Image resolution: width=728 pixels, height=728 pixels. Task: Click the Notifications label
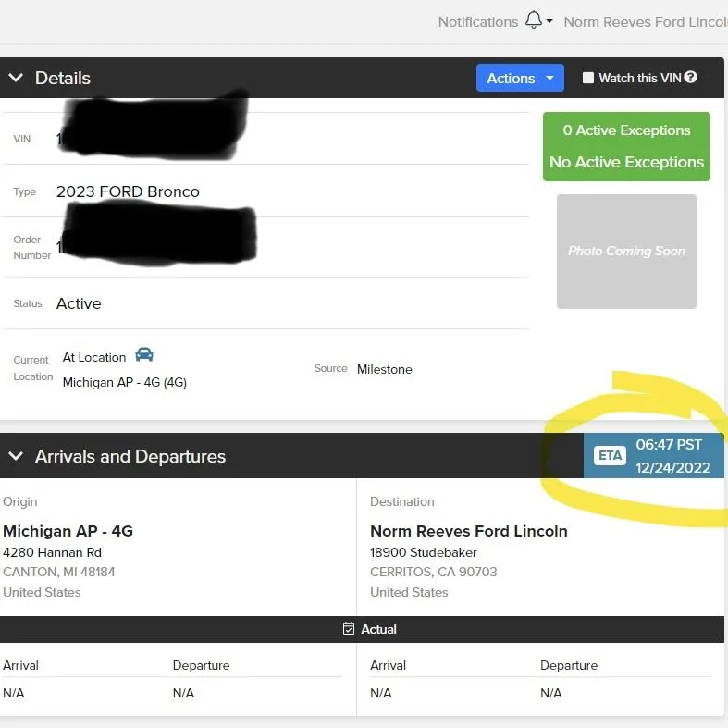click(477, 22)
